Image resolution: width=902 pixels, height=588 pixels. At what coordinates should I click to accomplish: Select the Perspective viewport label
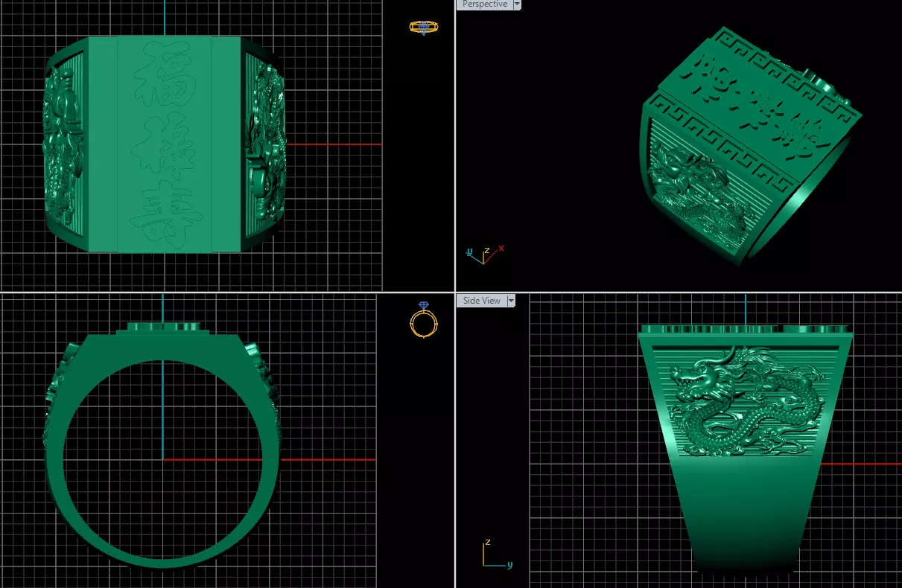(484, 4)
